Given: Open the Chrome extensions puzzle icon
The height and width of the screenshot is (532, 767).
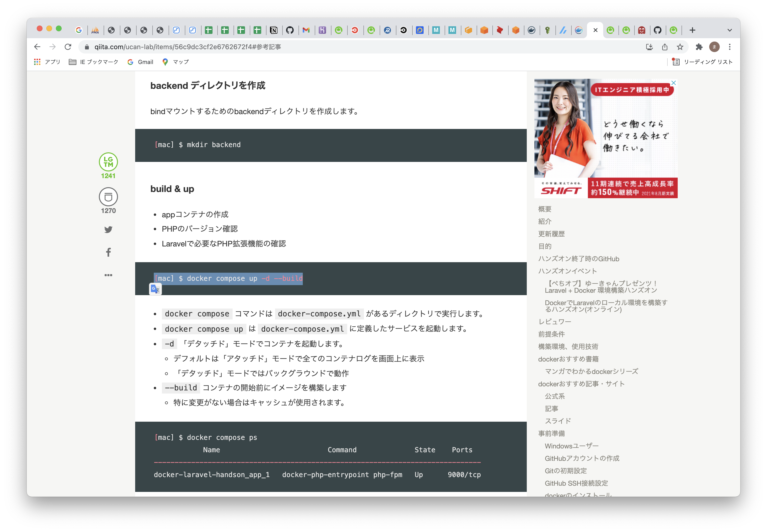Looking at the screenshot, I should point(699,47).
